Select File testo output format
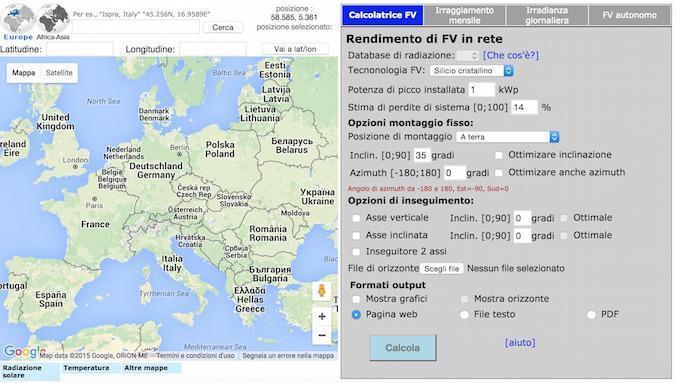Image resolution: width=676 pixels, height=383 pixels. (x=464, y=315)
